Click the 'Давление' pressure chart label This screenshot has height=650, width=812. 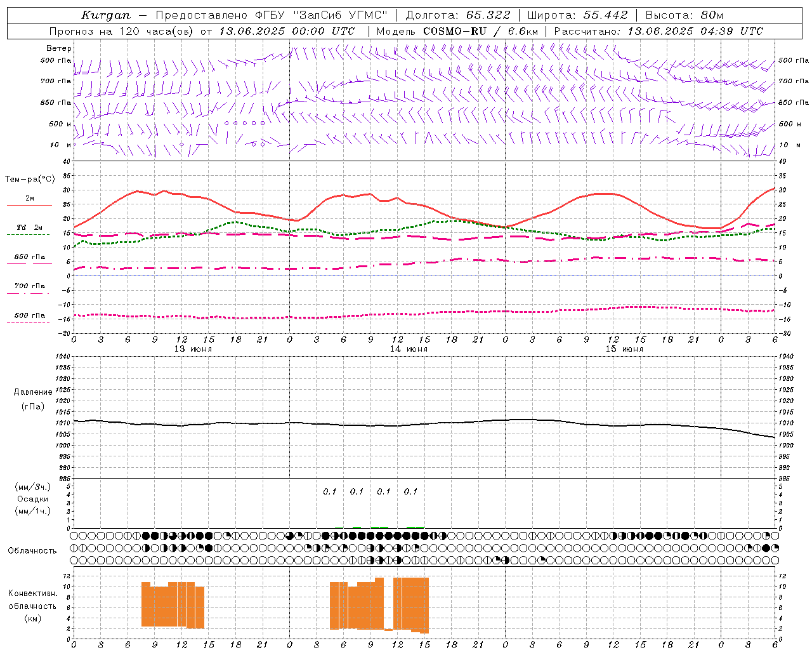tap(33, 392)
